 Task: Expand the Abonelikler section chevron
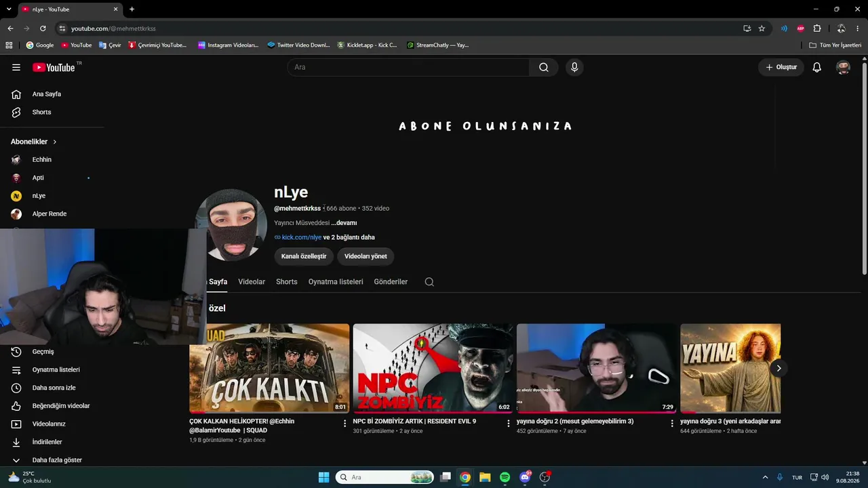pyautogui.click(x=55, y=142)
